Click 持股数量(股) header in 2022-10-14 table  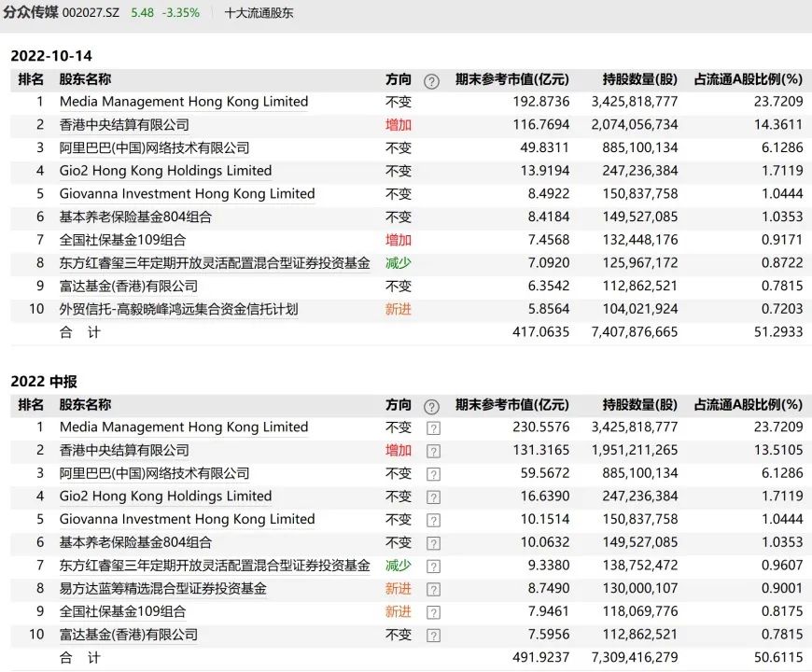[640, 79]
